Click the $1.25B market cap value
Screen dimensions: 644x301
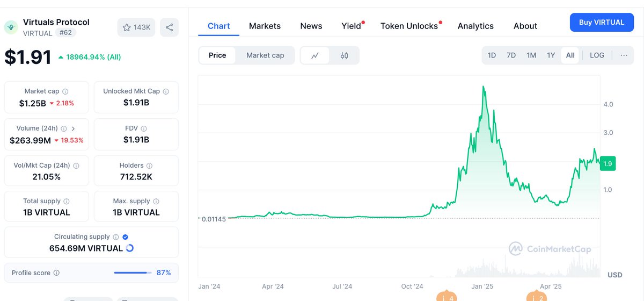tap(32, 103)
